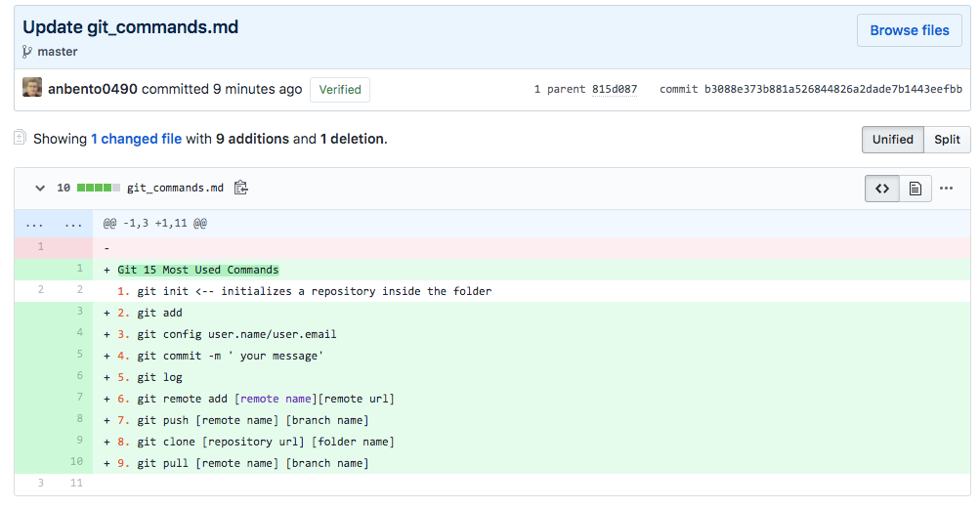Open parent commit 815d087
The width and height of the screenshot is (980, 508).
tap(615, 89)
